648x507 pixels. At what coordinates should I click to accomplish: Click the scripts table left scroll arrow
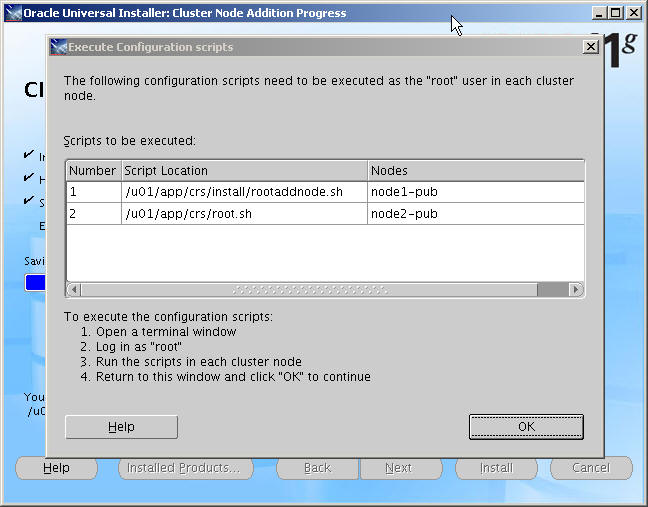(x=74, y=290)
